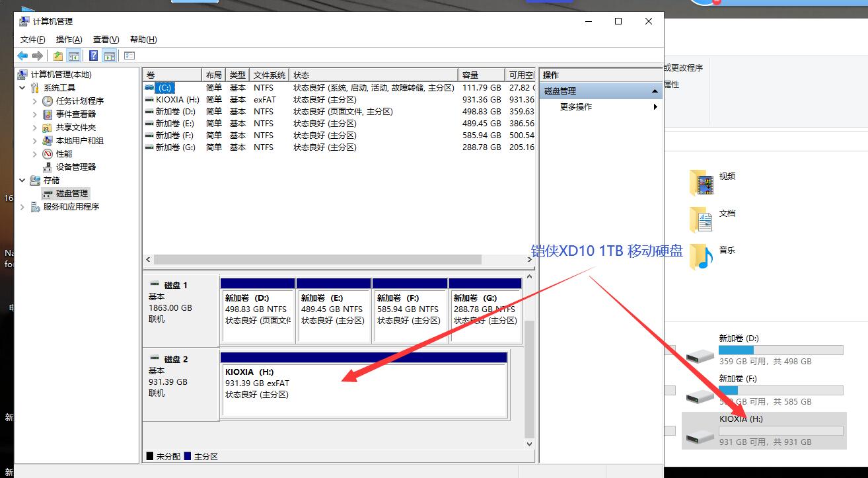Screen dimensions: 868x478
Task: Select the KIOXIA (H:) partition block on 磁盘 2
Action: (364, 385)
